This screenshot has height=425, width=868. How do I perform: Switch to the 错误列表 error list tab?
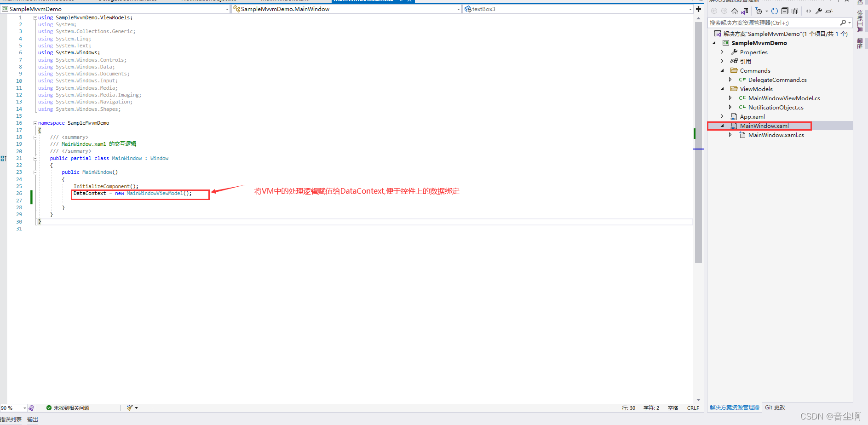[11, 419]
